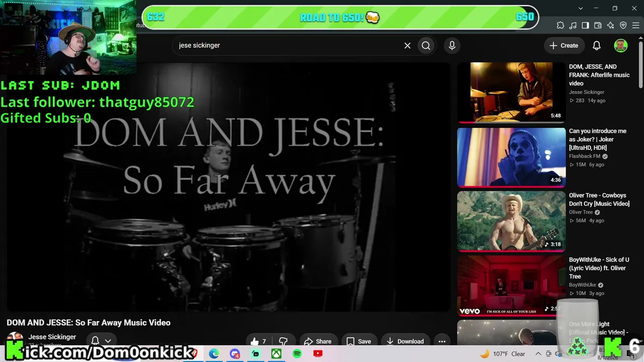644x362 pixels.
Task: Open the Sick of U lyric video thumbnail
Action: coord(511,286)
